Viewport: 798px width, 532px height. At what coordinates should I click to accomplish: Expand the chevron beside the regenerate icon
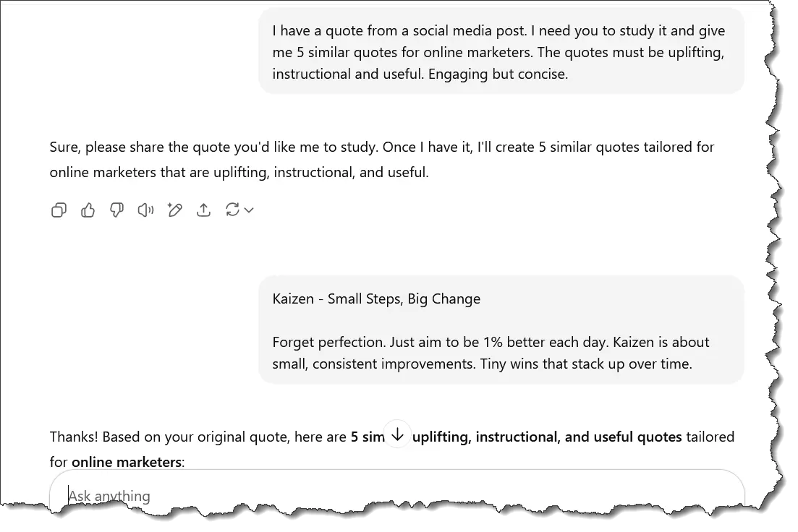pyautogui.click(x=249, y=210)
